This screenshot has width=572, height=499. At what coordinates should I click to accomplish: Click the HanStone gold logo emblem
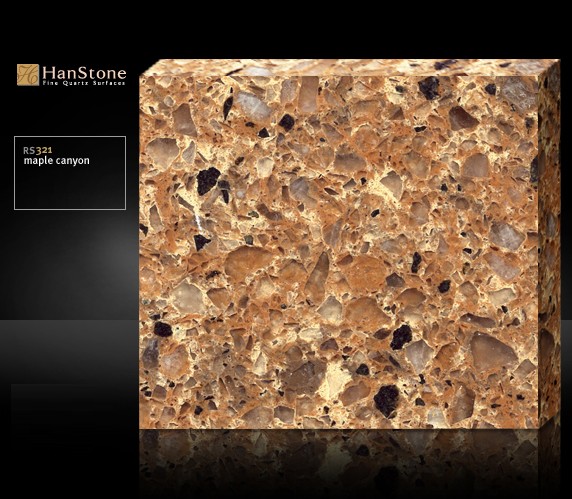(28, 75)
